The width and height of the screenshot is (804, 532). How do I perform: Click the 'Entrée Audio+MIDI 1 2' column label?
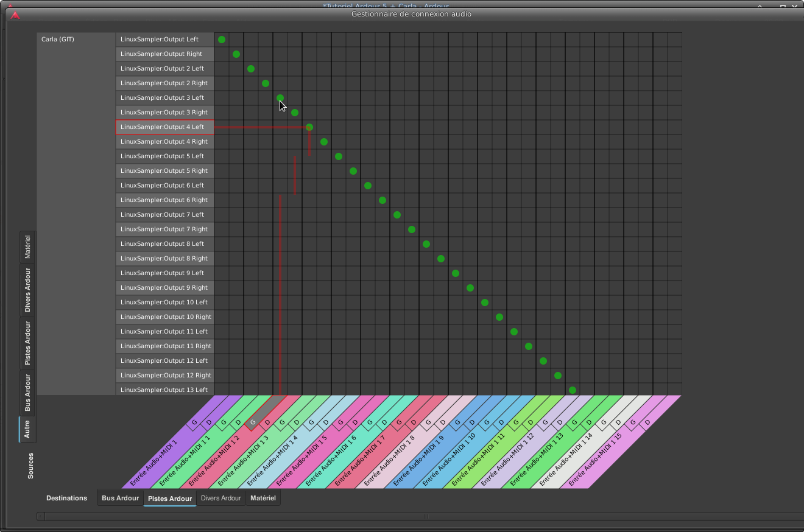tap(214, 460)
